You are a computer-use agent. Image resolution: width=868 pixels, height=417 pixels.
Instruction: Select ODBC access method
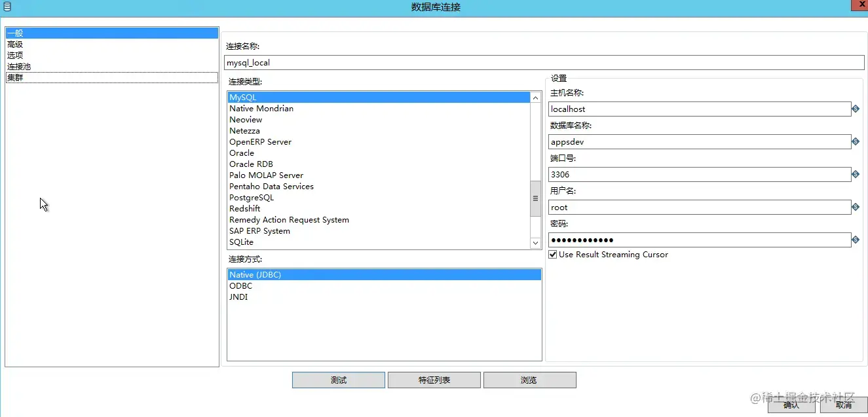point(385,286)
